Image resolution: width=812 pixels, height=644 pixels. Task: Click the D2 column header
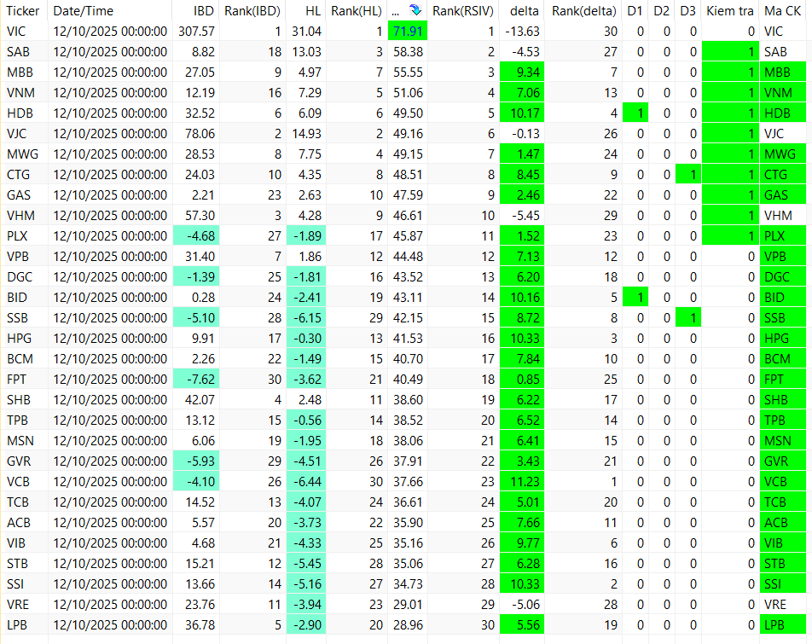pyautogui.click(x=662, y=10)
